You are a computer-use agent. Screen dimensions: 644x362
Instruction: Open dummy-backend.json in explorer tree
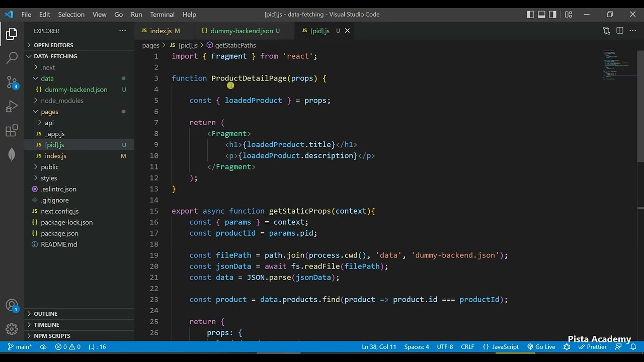pyautogui.click(x=79, y=89)
